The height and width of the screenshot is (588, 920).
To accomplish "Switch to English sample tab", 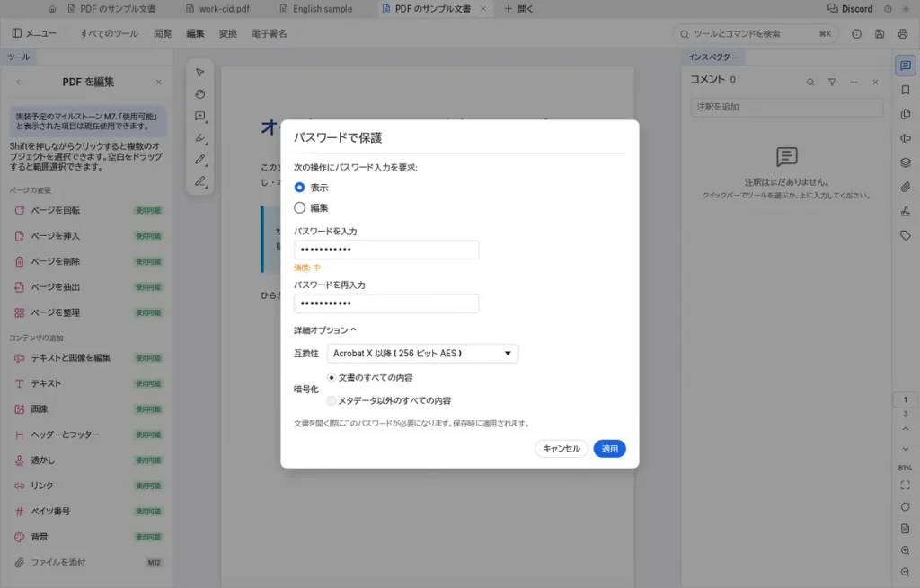I will (x=316, y=9).
